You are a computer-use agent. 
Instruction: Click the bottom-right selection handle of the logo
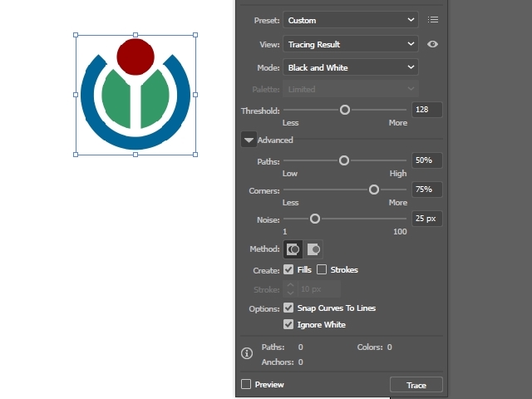195,155
